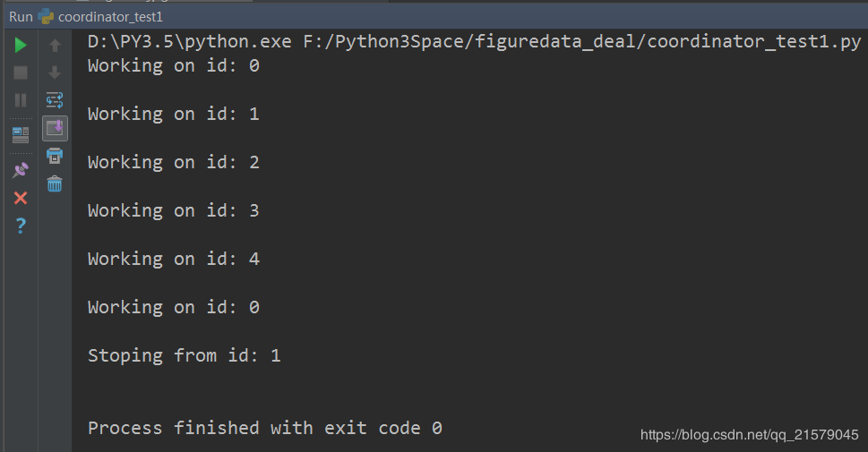This screenshot has width=868, height=452.
Task: Select the coordinator_test1 run tab
Action: 100,17
